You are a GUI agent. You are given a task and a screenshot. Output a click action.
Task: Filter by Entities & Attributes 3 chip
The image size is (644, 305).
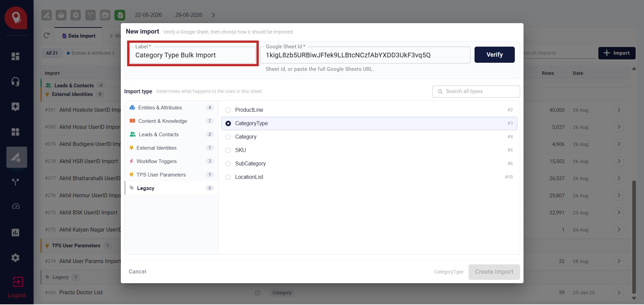click(91, 53)
